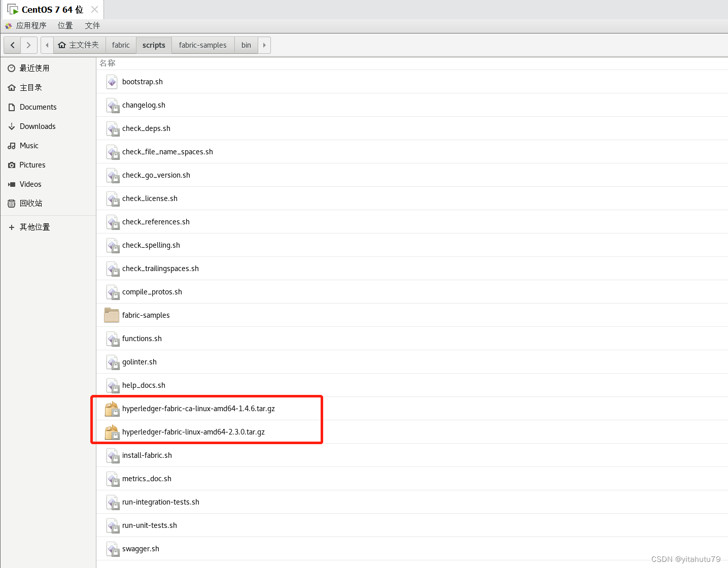Select the file name check_trailingspaces.sh
The width and height of the screenshot is (728, 568).
[160, 269]
